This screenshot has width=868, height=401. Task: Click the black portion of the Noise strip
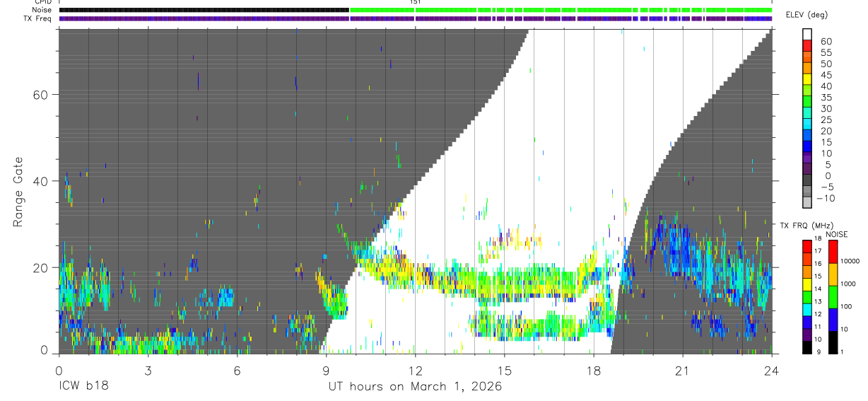pos(204,10)
